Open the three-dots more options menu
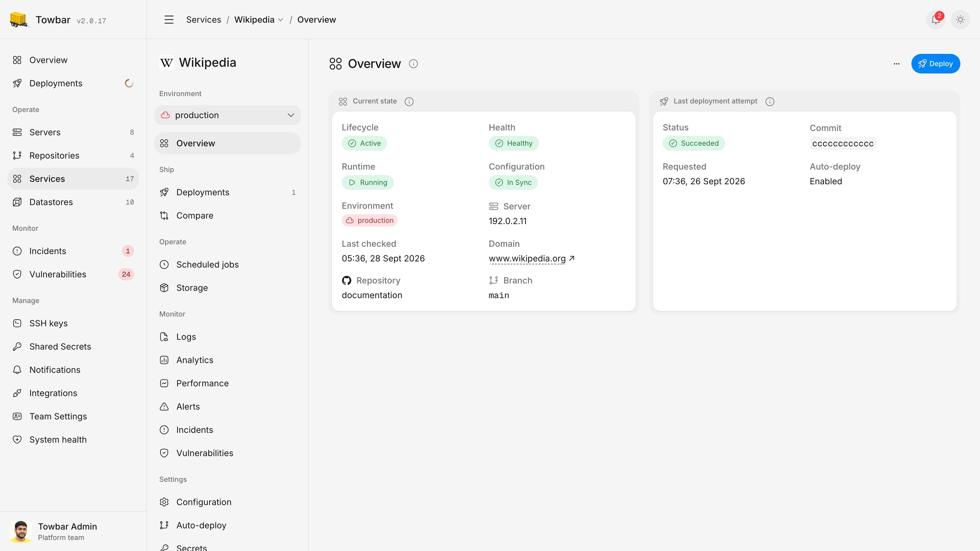The width and height of the screenshot is (980, 551). [x=897, y=64]
